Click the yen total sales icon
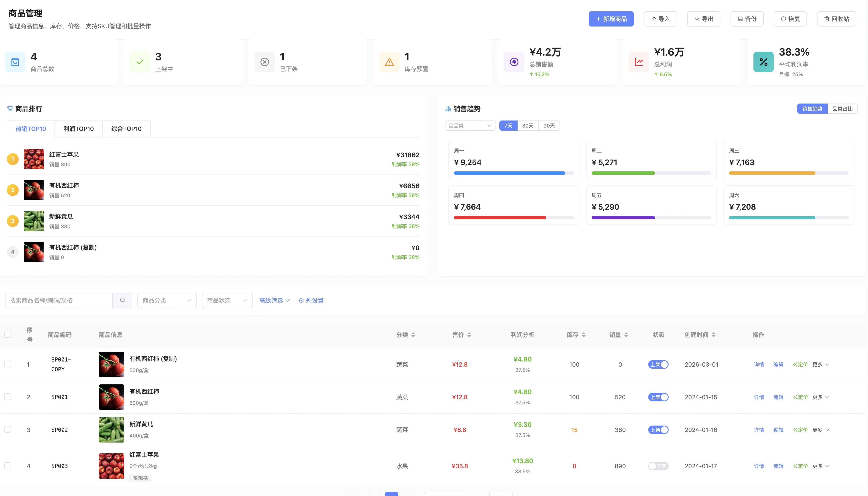Screen dimensions: 868x496 (514, 62)
